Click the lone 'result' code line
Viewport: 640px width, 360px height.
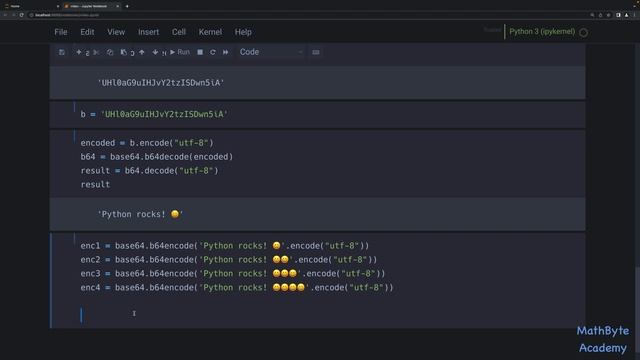[x=95, y=184]
